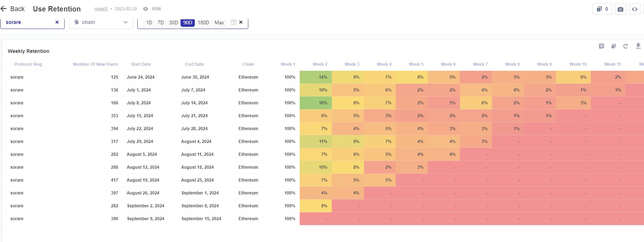Clear the sorare filter with X
Image resolution: width=644 pixels, height=242 pixels.
(x=57, y=22)
